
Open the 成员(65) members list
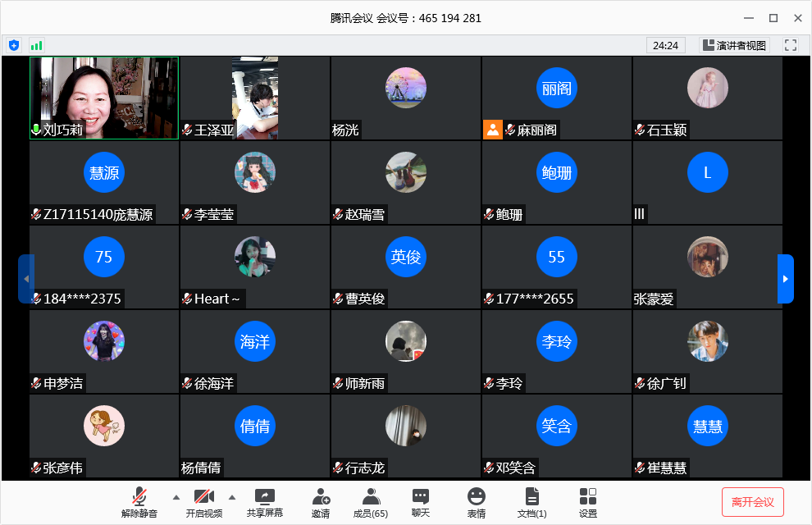click(371, 502)
